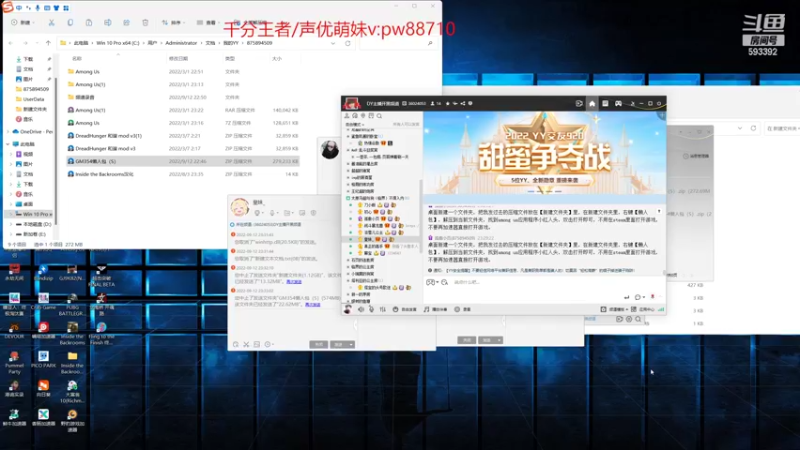The height and width of the screenshot is (450, 800).
Task: Collapse the This PC node in navigation pane
Action: coord(9,144)
